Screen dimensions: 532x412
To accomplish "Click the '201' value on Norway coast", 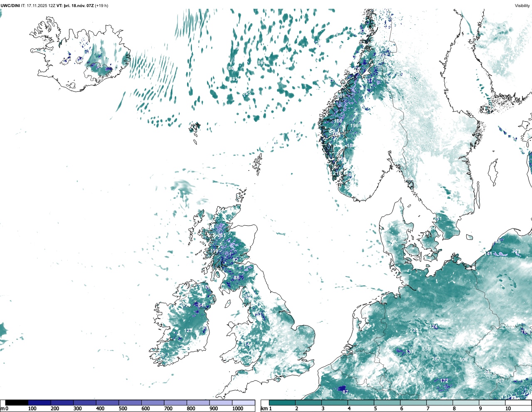I will (x=341, y=96).
